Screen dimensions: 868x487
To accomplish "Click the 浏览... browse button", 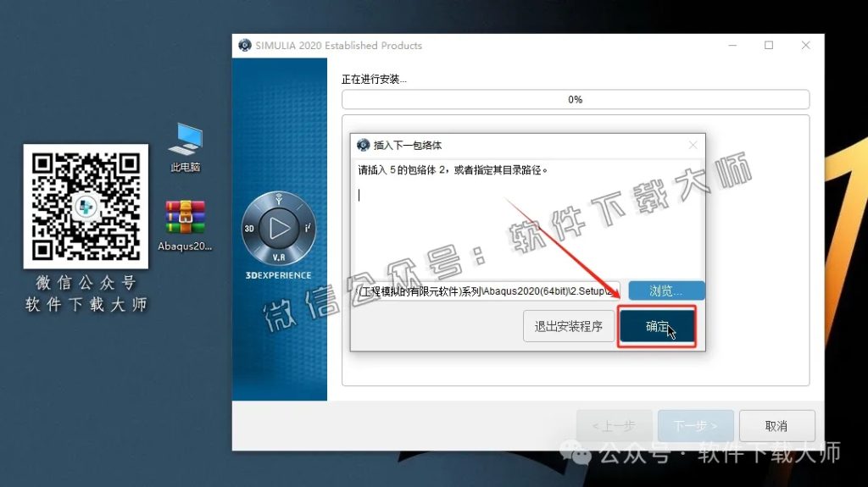I will (x=666, y=291).
